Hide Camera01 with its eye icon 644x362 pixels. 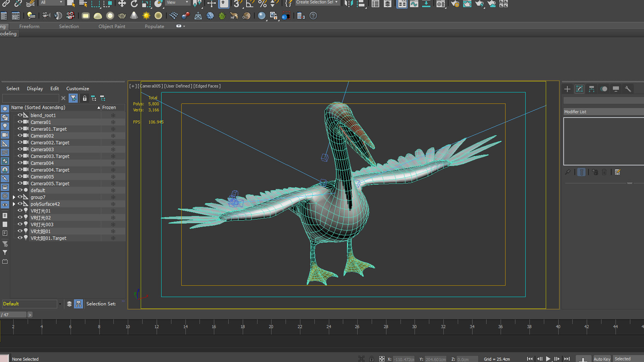(x=20, y=122)
